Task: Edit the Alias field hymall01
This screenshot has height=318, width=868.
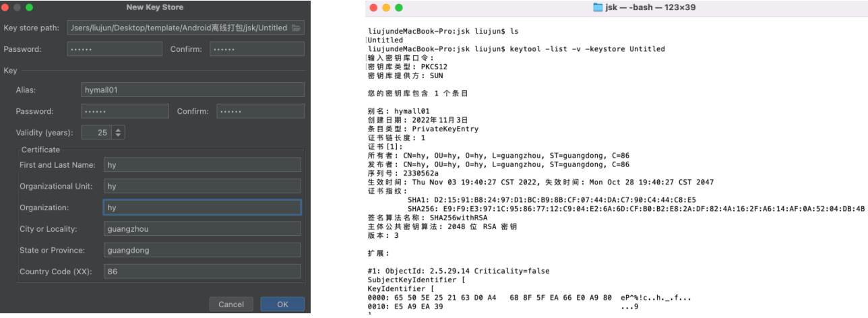Action: (x=193, y=90)
